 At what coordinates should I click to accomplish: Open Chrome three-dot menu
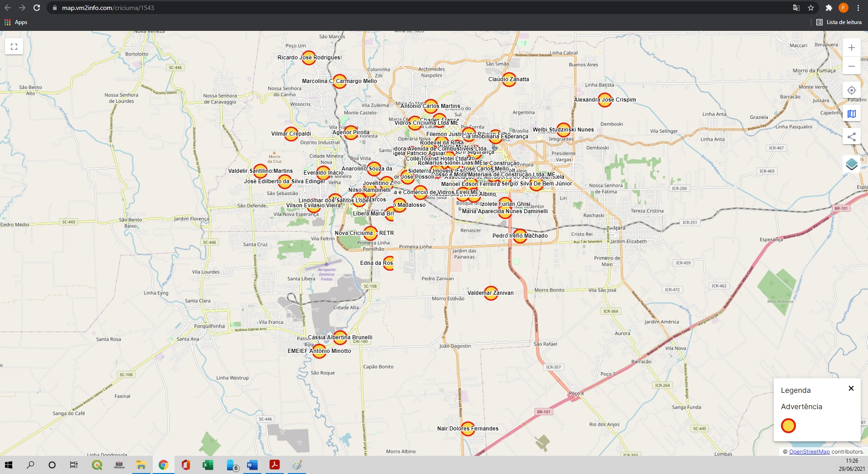(x=858, y=8)
